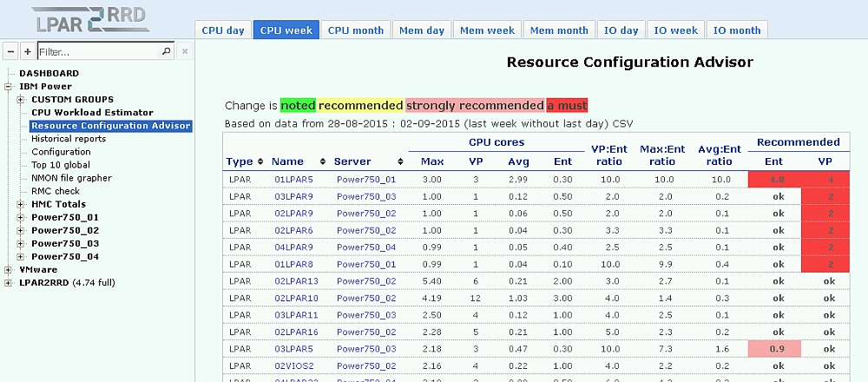Screen dimensions: 868x382
Task: Open the 03LPAR5 LPAR link
Action: coord(293,349)
